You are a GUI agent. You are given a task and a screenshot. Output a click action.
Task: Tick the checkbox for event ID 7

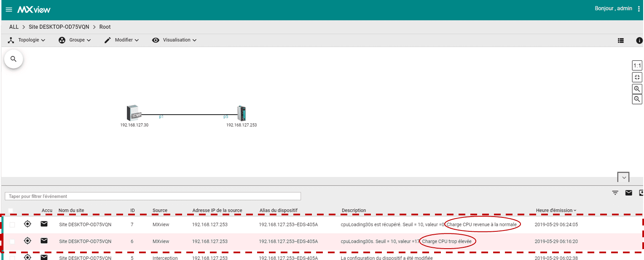click(x=12, y=225)
